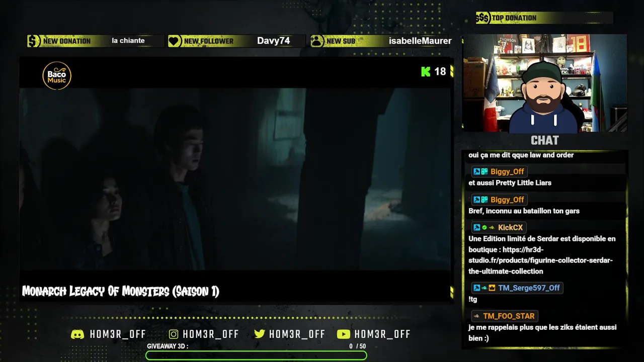Click the green verified badge next to KickCX
This screenshot has height=362, width=644.
tap(485, 228)
